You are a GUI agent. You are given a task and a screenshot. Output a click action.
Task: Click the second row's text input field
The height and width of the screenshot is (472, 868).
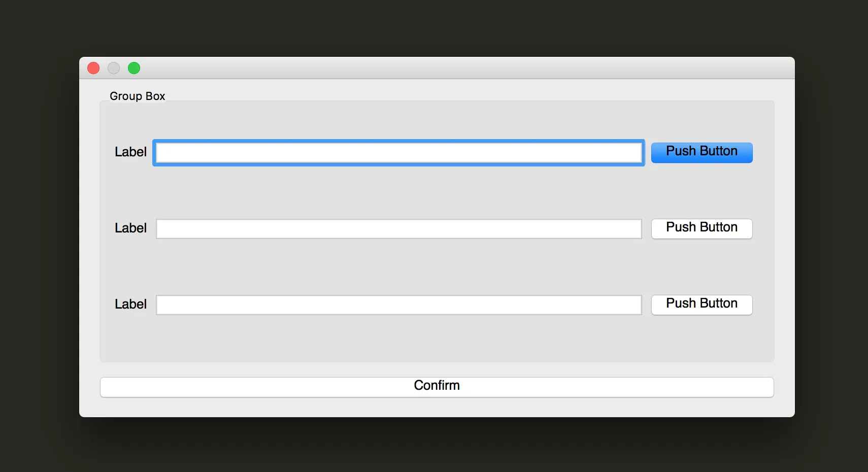(398, 229)
